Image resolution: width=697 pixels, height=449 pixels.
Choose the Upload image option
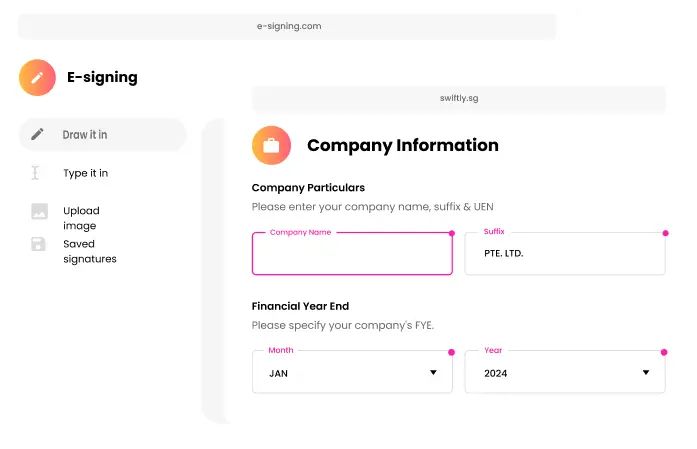[81, 218]
